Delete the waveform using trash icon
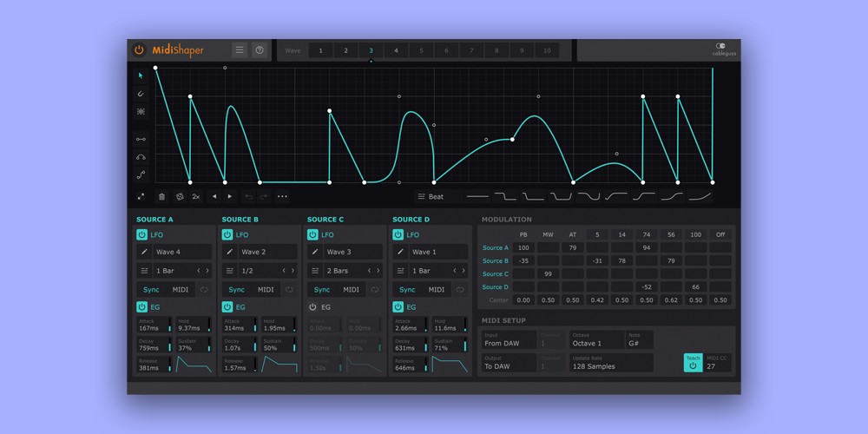The image size is (868, 434). 161,197
